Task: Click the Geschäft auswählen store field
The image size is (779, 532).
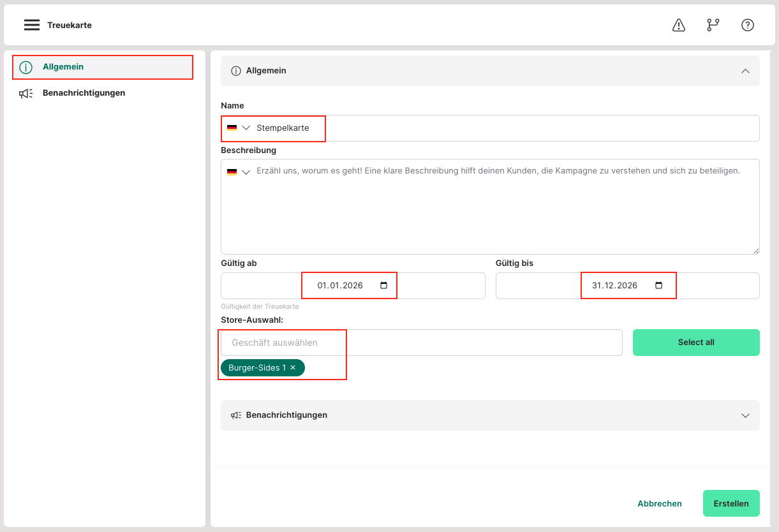Action: coord(421,343)
